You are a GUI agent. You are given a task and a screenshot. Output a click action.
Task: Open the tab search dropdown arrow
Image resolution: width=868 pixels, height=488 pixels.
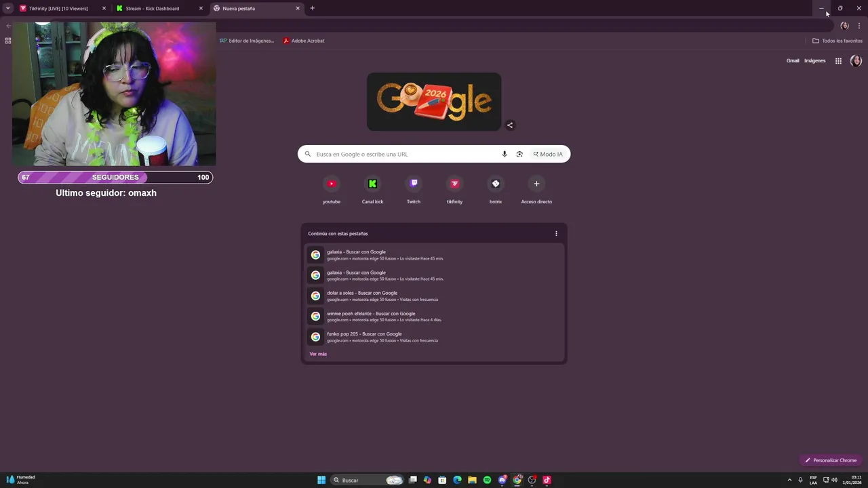coord(7,8)
